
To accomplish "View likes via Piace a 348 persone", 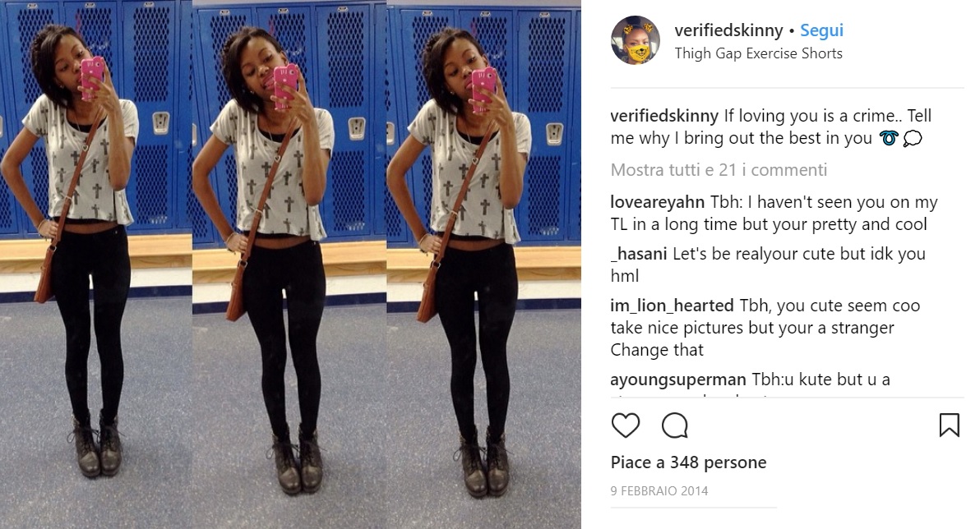I will click(688, 462).
